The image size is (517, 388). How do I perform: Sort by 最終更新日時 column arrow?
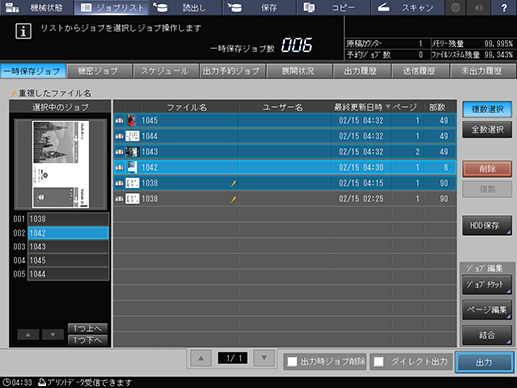388,107
